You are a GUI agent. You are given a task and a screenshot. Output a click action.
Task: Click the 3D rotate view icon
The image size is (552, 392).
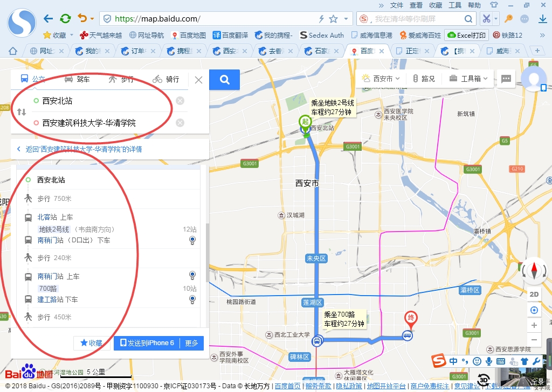(485, 380)
